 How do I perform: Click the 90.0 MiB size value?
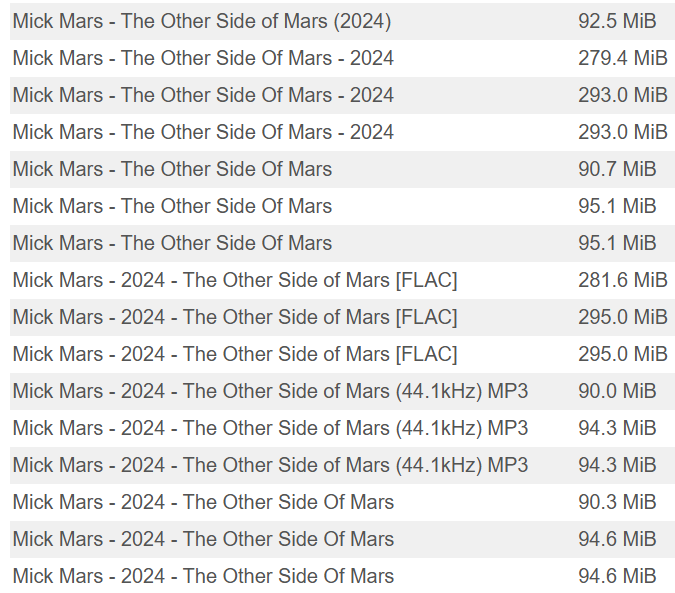[x=617, y=391]
